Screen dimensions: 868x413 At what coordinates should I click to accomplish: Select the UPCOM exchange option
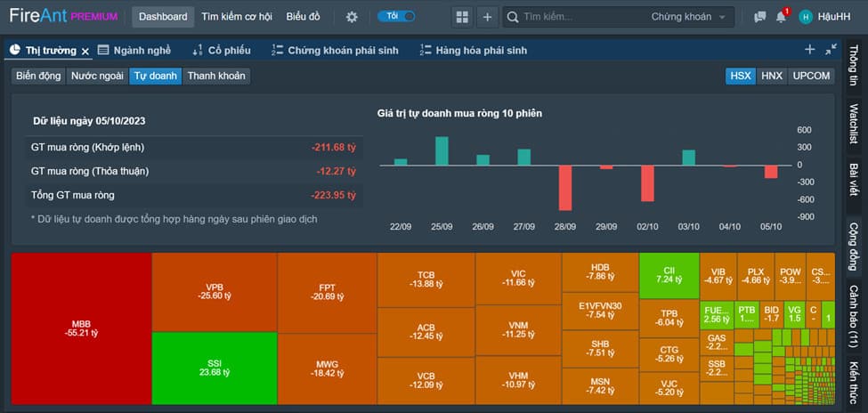[811, 76]
